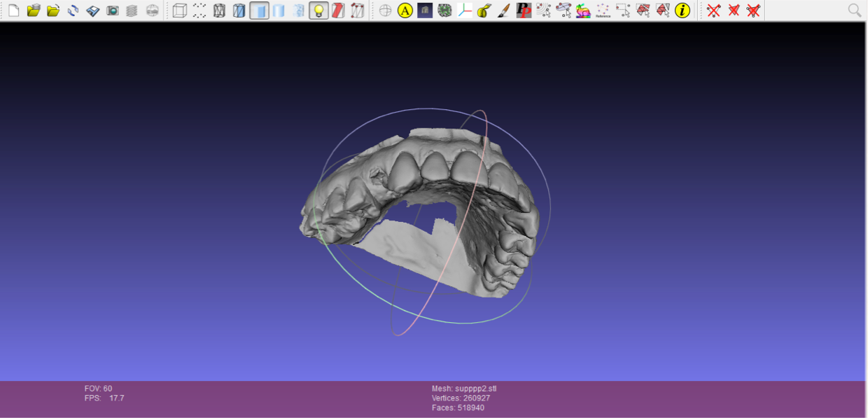Image resolution: width=868 pixels, height=418 pixels.
Task: Toggle scene lighting with the bulb icon
Action: coord(318,11)
